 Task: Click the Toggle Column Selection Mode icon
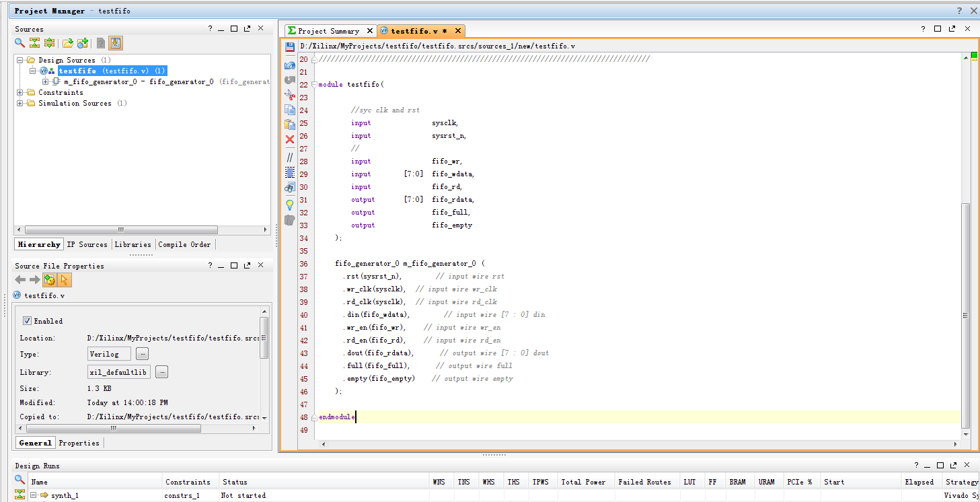290,172
